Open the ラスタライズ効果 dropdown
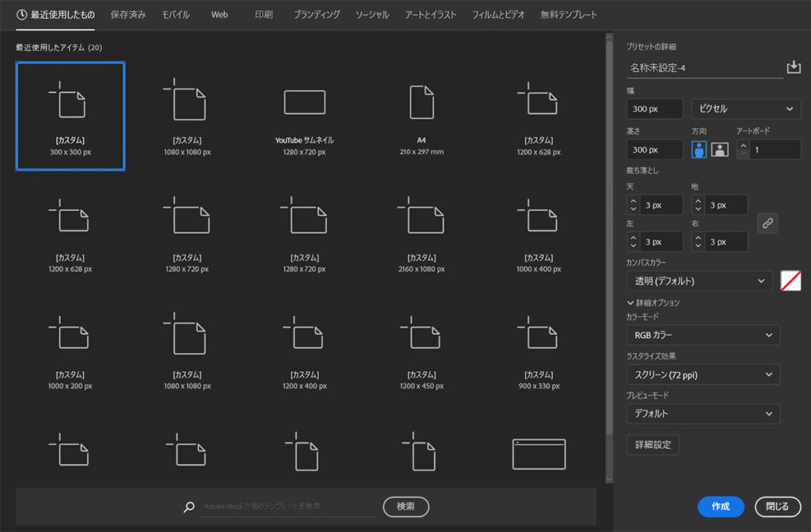The image size is (811, 532). [703, 374]
